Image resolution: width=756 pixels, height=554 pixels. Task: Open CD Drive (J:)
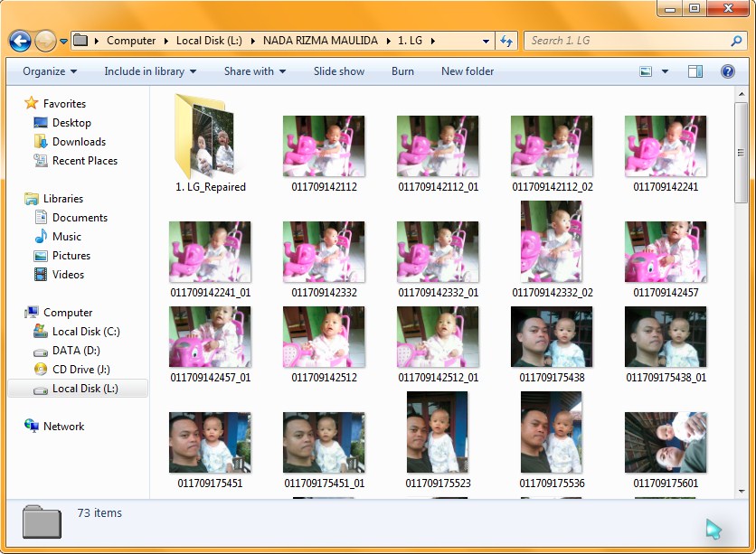(81, 370)
